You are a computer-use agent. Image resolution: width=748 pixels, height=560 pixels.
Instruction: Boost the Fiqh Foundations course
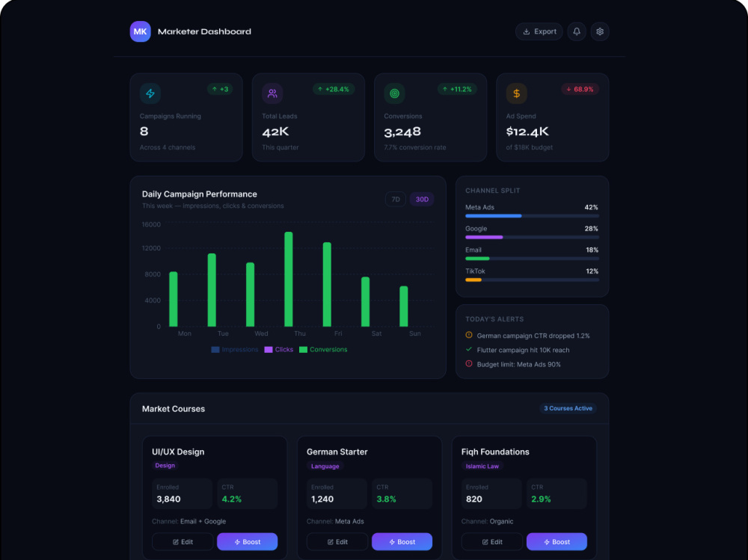[557, 542]
